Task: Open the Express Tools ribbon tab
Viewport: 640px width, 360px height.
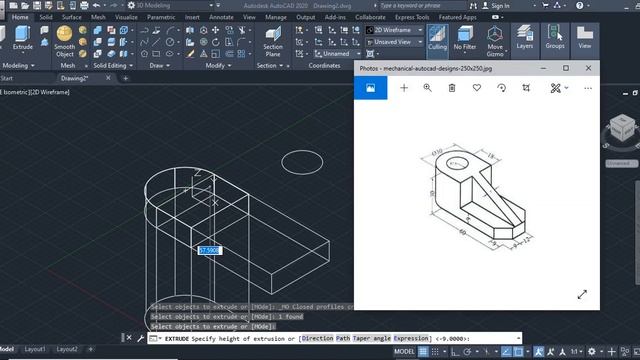Action: point(412,17)
